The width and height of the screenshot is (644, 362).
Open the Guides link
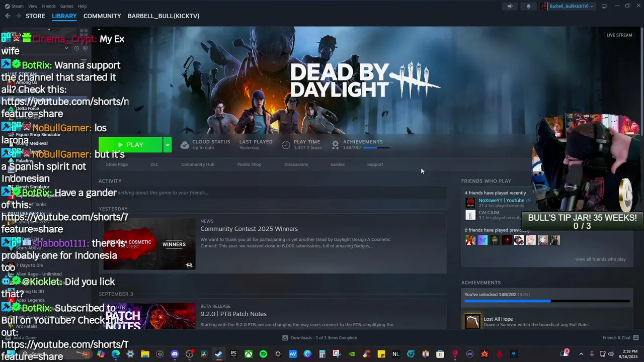338,164
